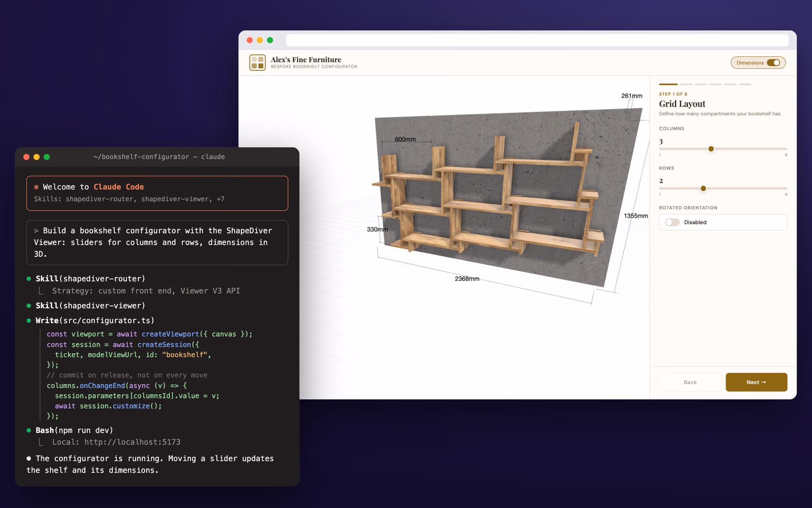Minimize the browser window with yellow button
The width and height of the screenshot is (812, 508).
(260, 40)
